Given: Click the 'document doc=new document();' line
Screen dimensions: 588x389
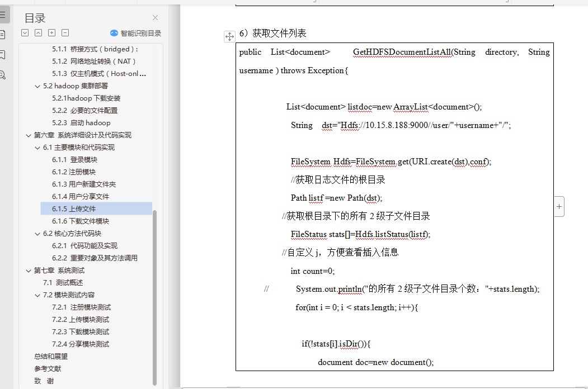Looking at the screenshot, I should (376, 362).
